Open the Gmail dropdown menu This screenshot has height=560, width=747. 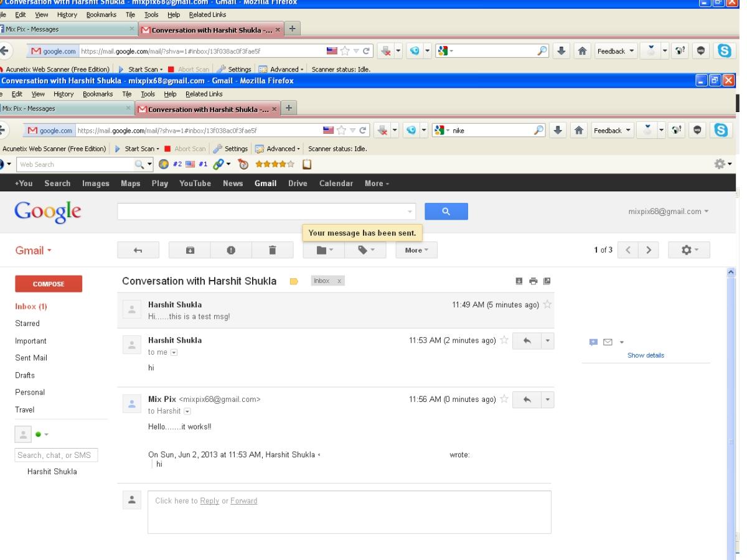[x=33, y=251]
